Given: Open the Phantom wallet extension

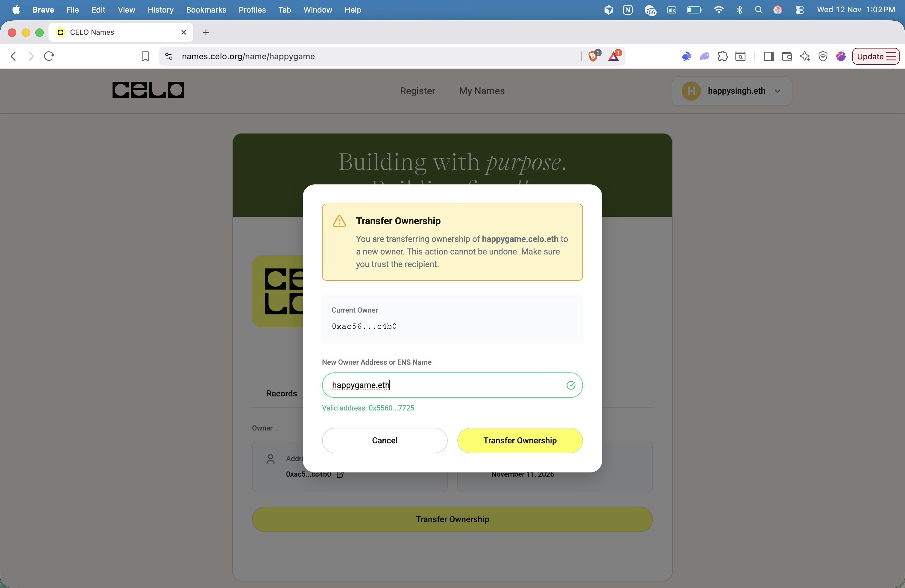Looking at the screenshot, I should [x=704, y=56].
